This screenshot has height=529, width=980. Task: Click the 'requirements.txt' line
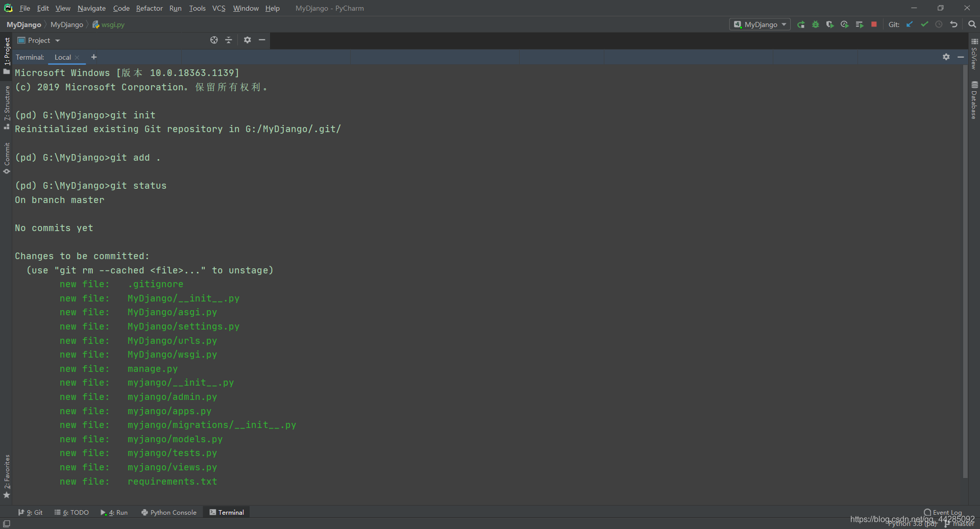138,482
